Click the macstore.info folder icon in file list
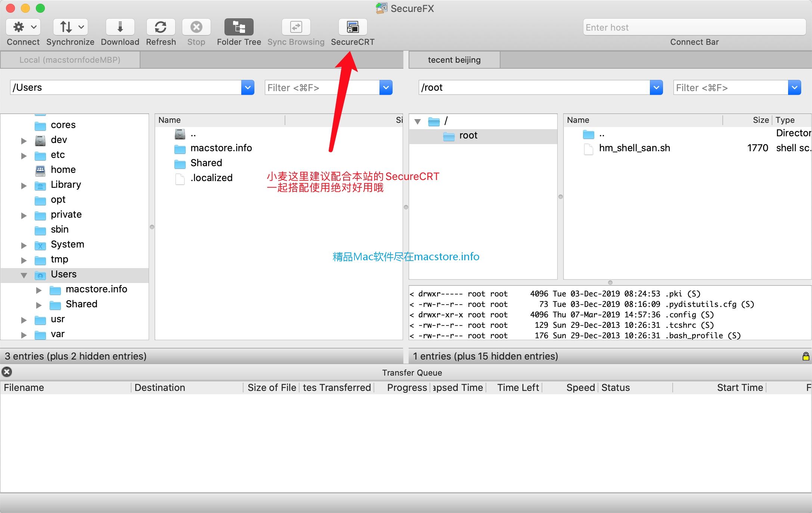The height and width of the screenshot is (513, 812). (180, 149)
